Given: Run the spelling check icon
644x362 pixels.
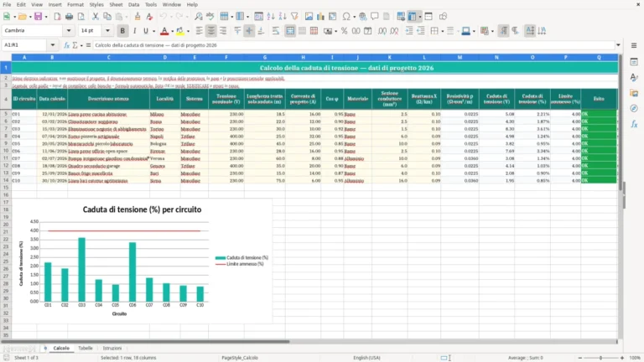Looking at the screenshot, I should [x=210, y=17].
